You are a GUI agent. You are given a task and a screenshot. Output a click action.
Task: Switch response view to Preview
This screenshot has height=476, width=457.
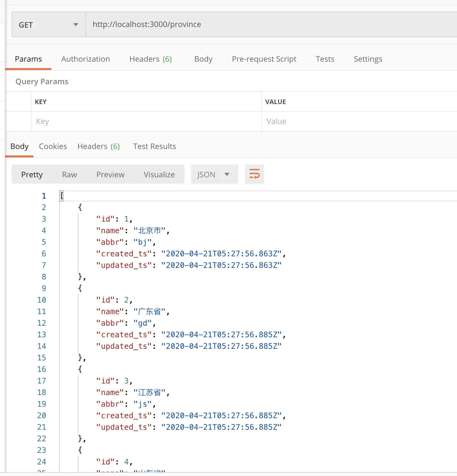pos(110,174)
